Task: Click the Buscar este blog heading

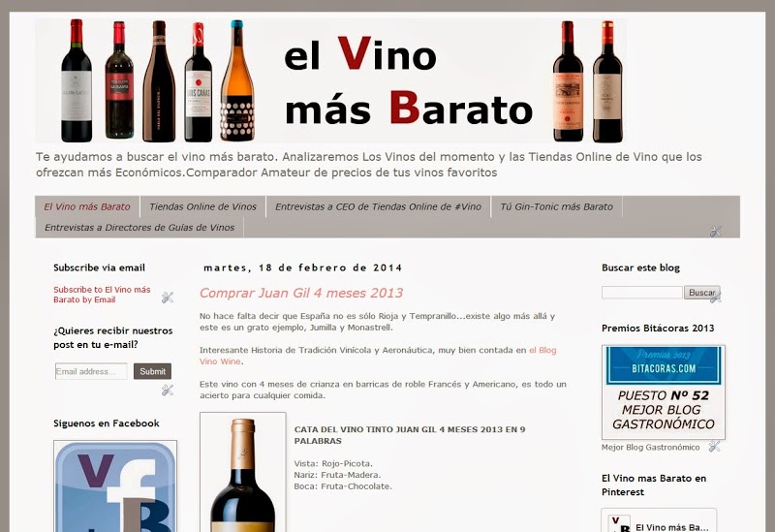Action: tap(640, 267)
